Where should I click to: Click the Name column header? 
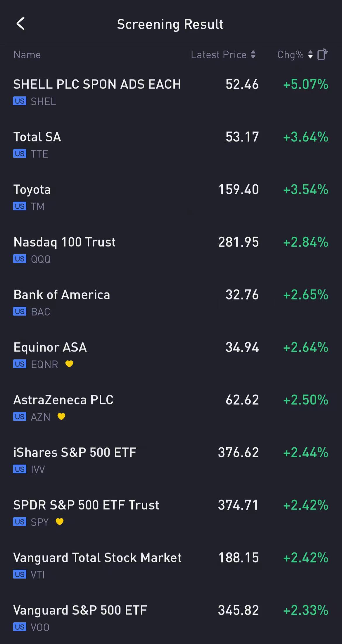27,55
